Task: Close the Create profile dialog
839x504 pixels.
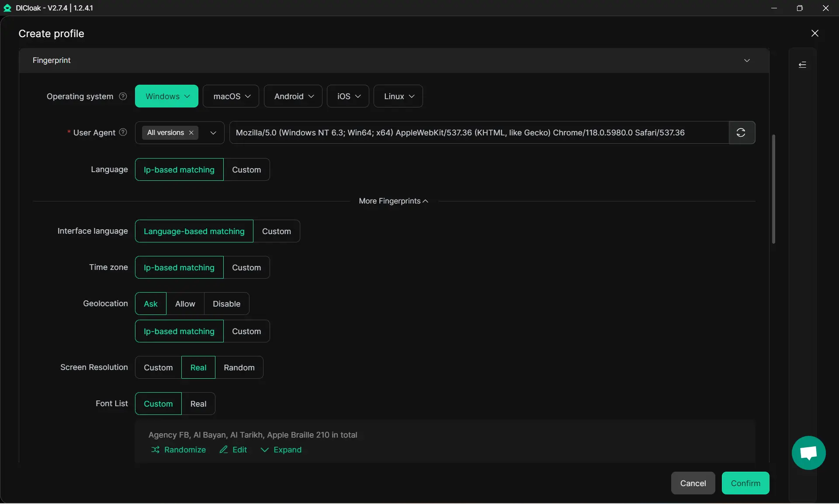Action: coord(815,33)
